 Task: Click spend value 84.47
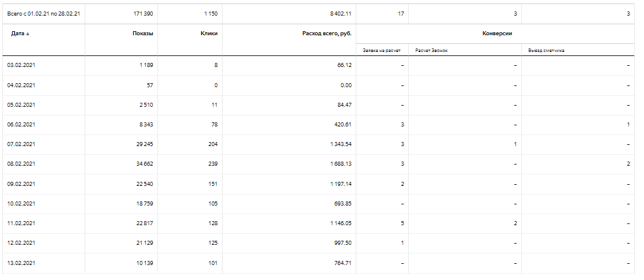click(344, 104)
